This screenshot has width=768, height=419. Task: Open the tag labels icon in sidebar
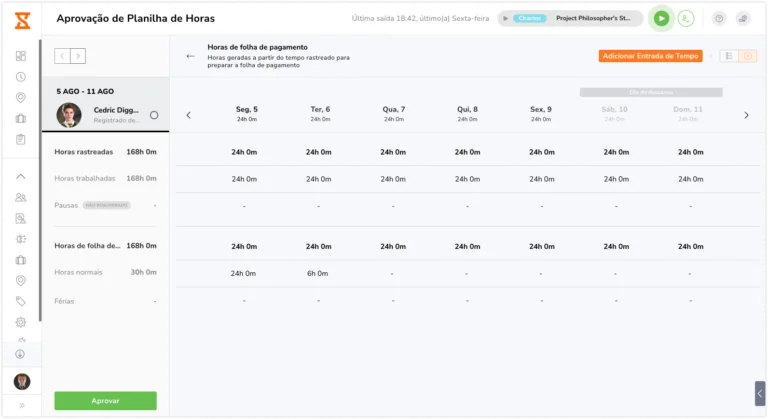coord(21,301)
